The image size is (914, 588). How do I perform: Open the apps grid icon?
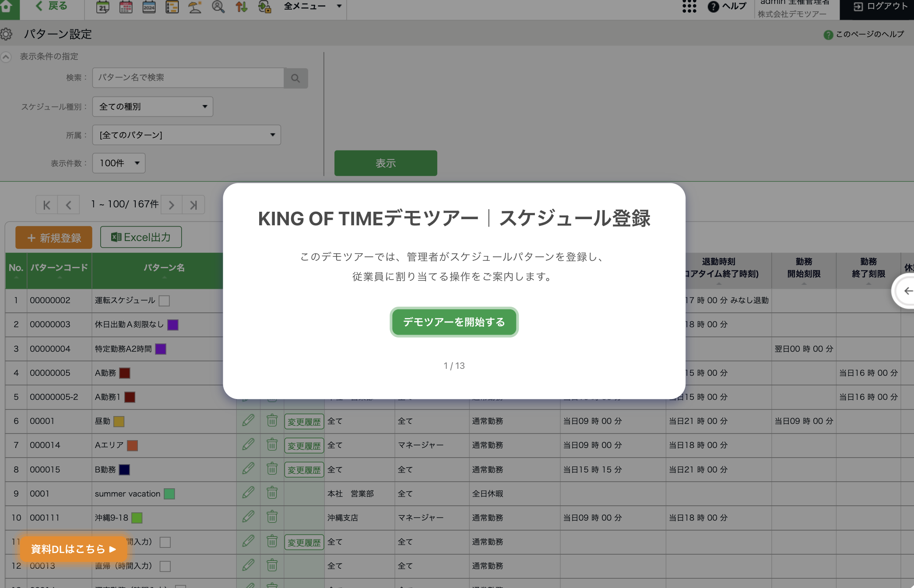pyautogui.click(x=689, y=7)
